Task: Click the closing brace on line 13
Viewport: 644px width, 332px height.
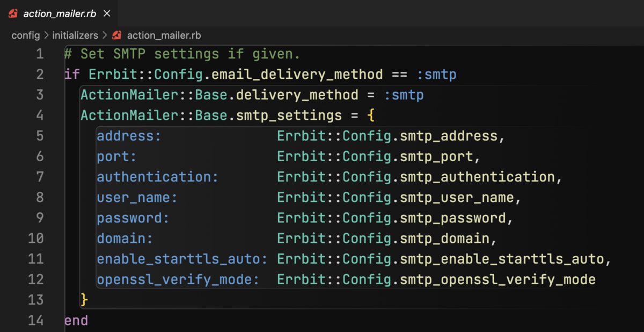Action: coord(84,300)
